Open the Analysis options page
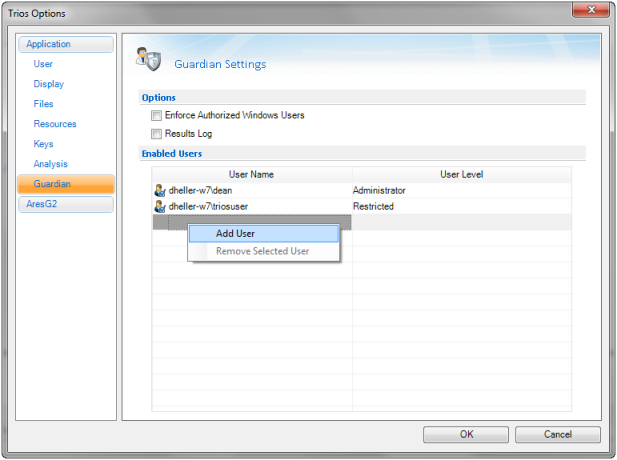 point(50,164)
